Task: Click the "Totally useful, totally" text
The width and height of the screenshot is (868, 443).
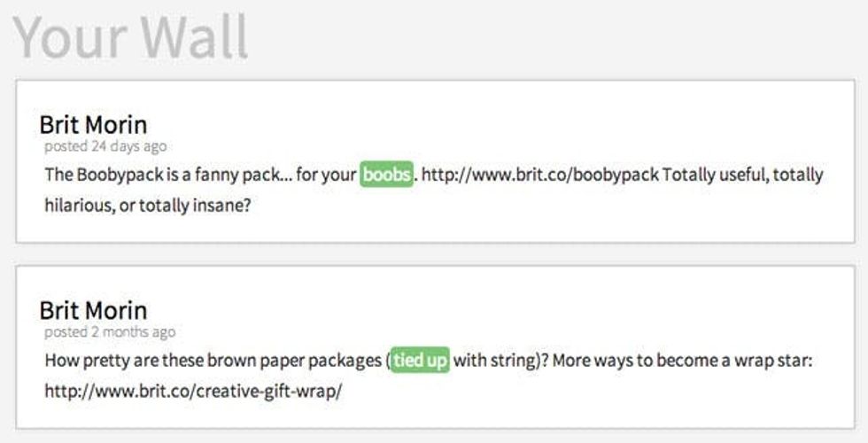Action: [x=742, y=175]
